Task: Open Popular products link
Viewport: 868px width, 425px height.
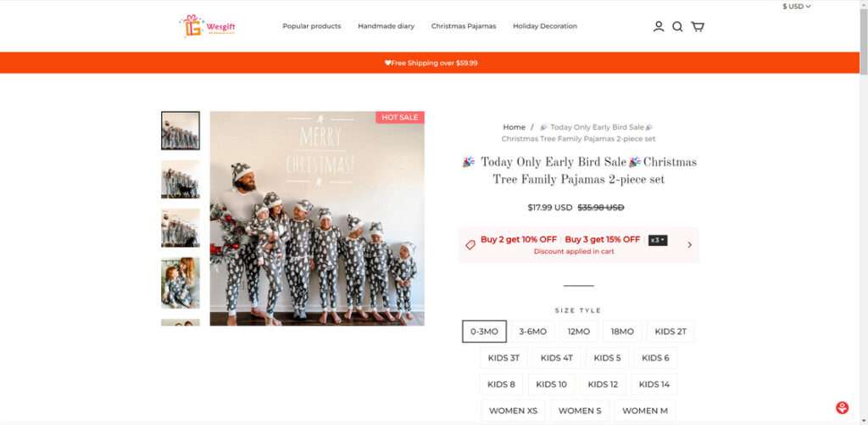Action: pos(312,26)
